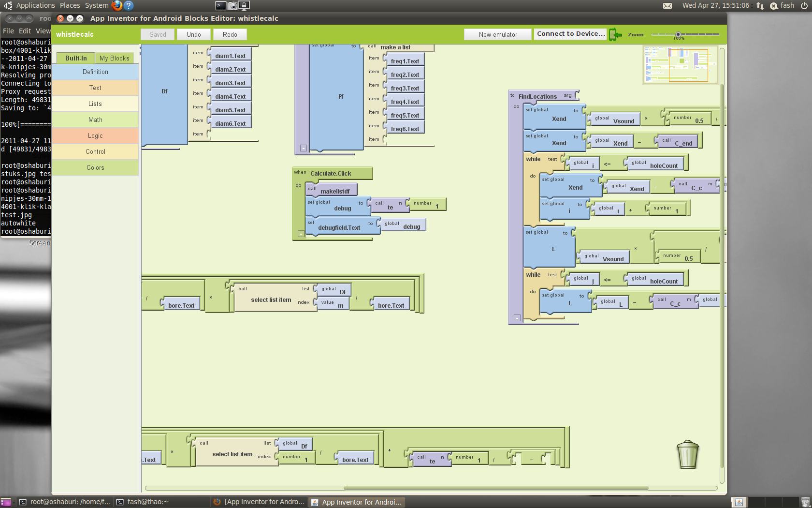The height and width of the screenshot is (508, 812).
Task: Open the Math blocks drawer
Action: coord(95,120)
